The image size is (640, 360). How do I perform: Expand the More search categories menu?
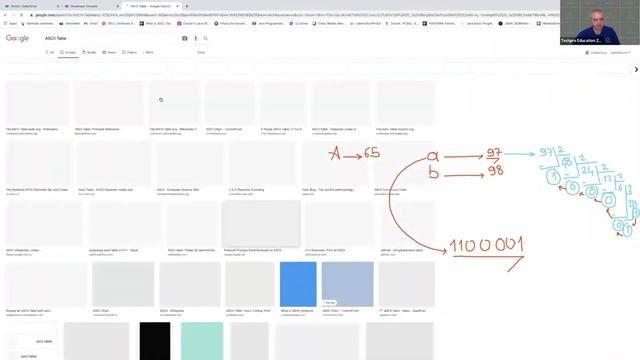coord(149,52)
